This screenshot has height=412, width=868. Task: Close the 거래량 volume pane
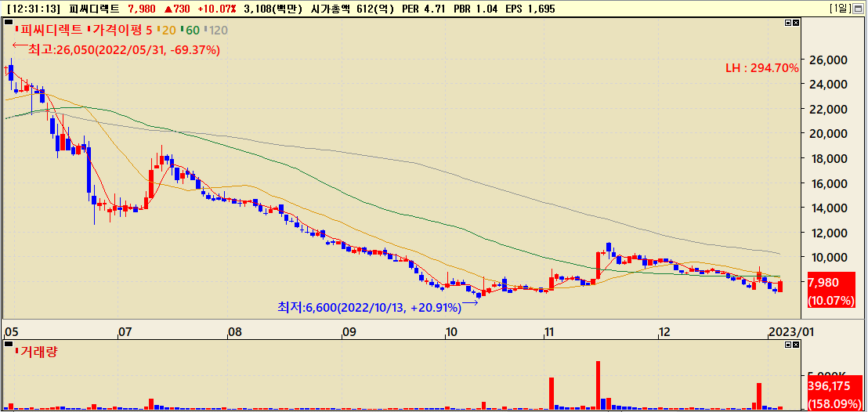[x=795, y=345]
